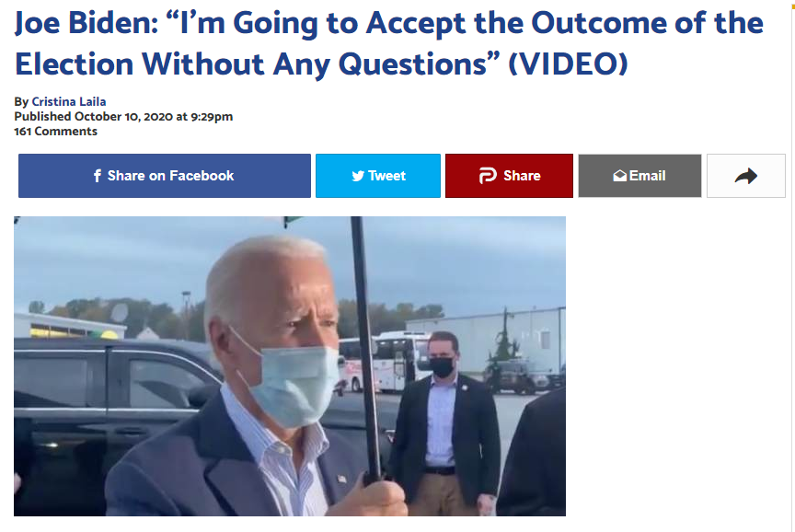
Task: View the 161 Comments
Action: pyautogui.click(x=56, y=132)
